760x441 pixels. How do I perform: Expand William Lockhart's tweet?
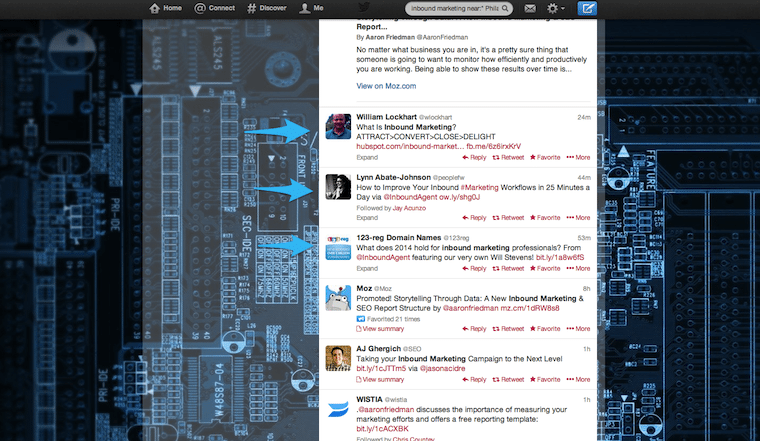[x=367, y=158]
